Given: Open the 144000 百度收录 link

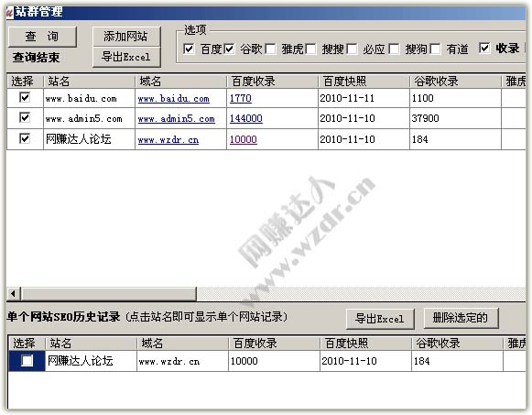Looking at the screenshot, I should [246, 118].
